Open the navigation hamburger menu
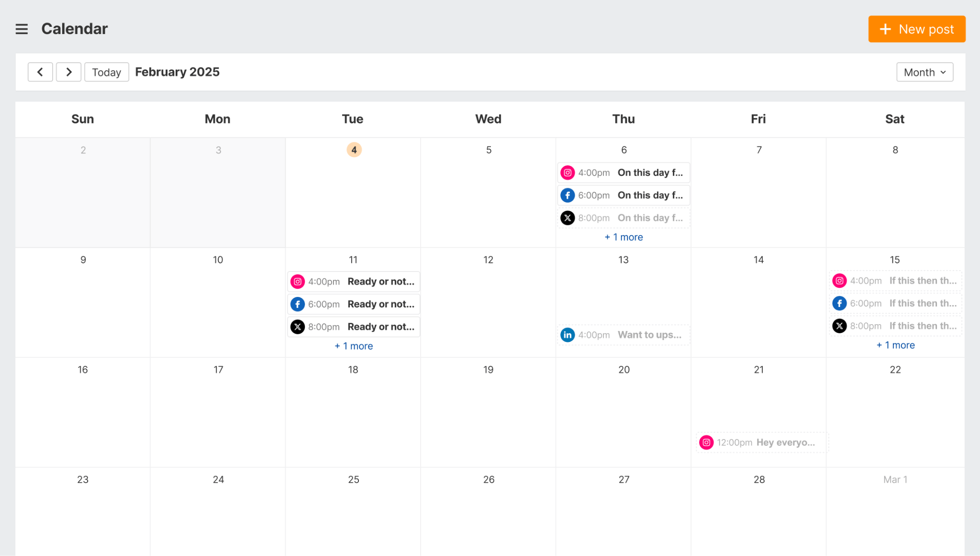980x556 pixels. [22, 29]
